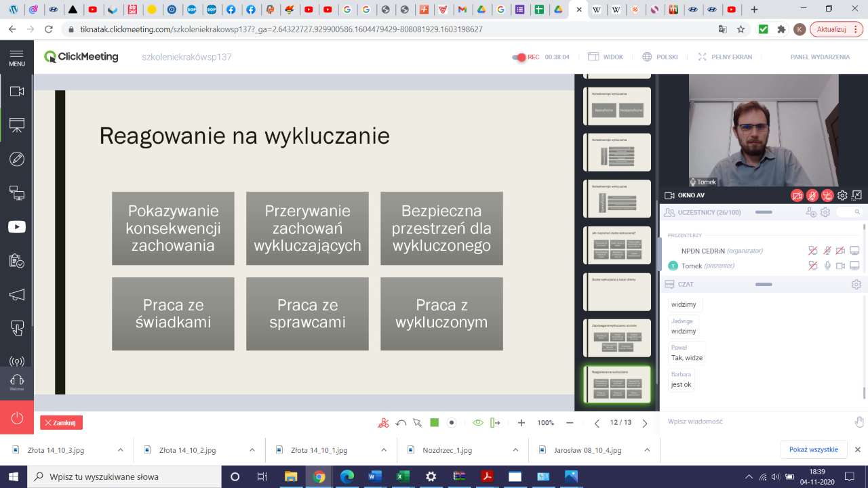Collapse the CZAT panel using its handle
Screen dimensions: 868x488
(x=764, y=284)
